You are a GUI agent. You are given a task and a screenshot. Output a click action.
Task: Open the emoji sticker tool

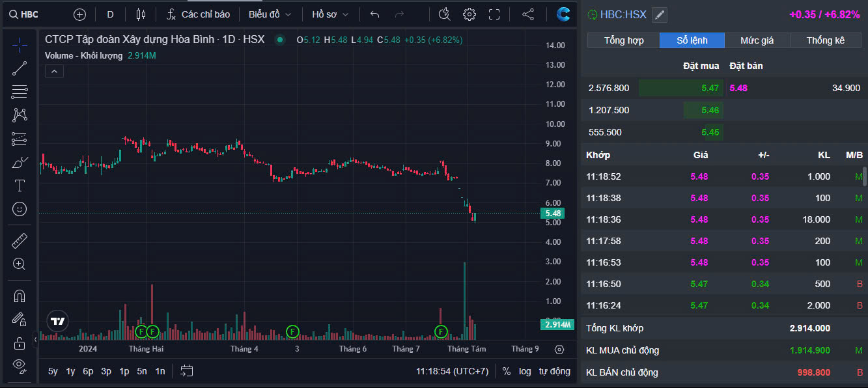click(20, 209)
